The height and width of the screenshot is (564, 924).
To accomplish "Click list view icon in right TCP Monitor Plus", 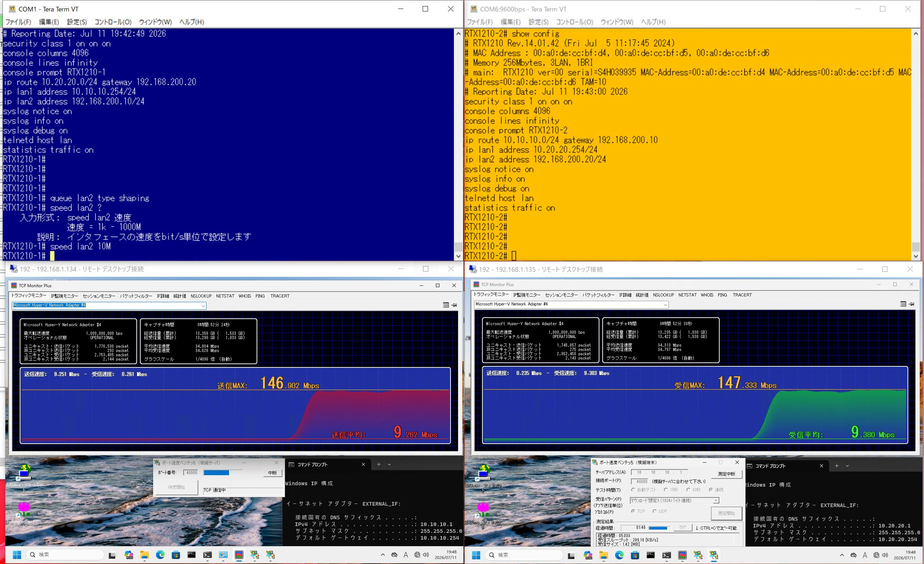I will (903, 304).
